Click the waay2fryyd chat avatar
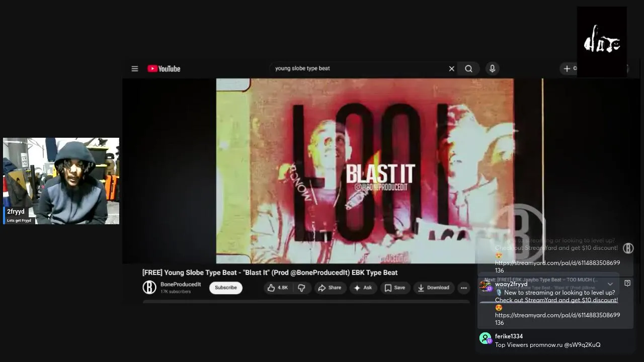The image size is (644, 362). tap(486, 286)
